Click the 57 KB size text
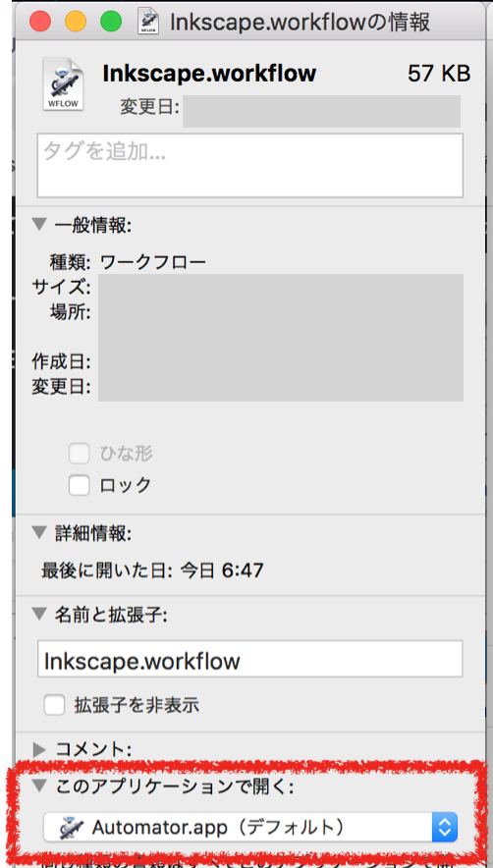The image size is (493, 868). coord(439,73)
